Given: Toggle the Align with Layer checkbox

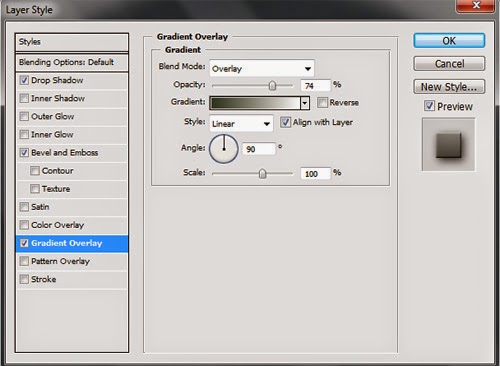Looking at the screenshot, I should (x=285, y=122).
